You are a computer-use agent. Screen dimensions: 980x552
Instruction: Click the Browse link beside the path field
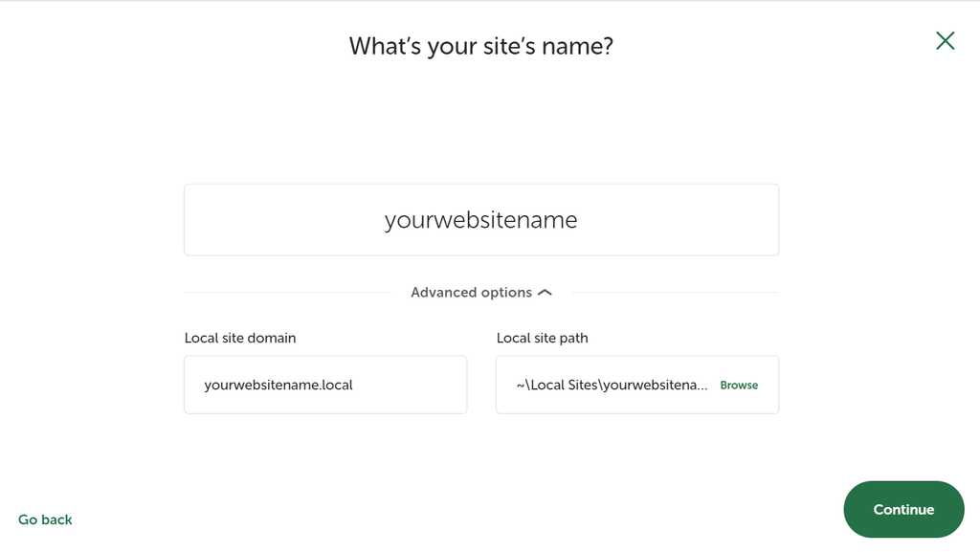click(739, 385)
